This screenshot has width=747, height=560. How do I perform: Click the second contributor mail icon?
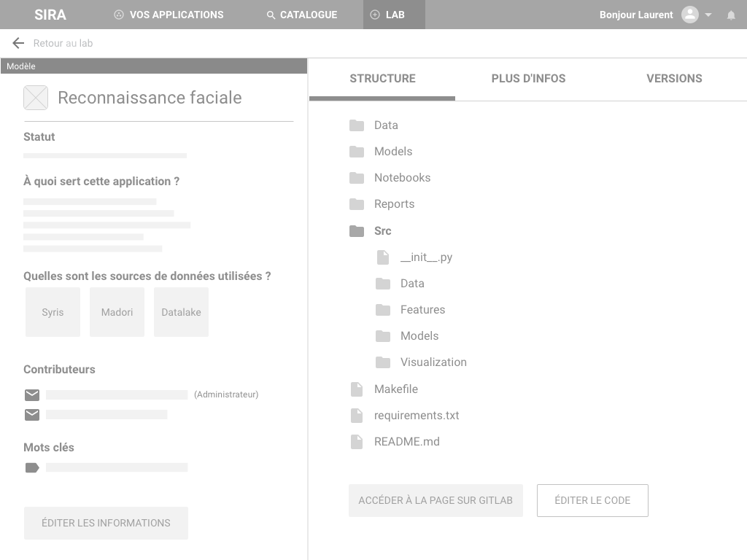click(x=32, y=415)
